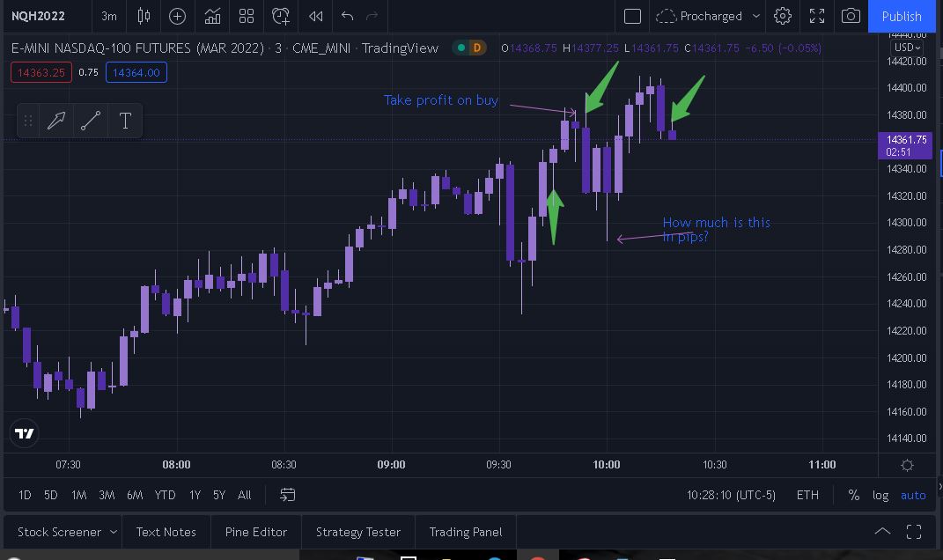The width and height of the screenshot is (943, 560).
Task: Click the TradingView logo on the chart
Action: click(x=24, y=434)
